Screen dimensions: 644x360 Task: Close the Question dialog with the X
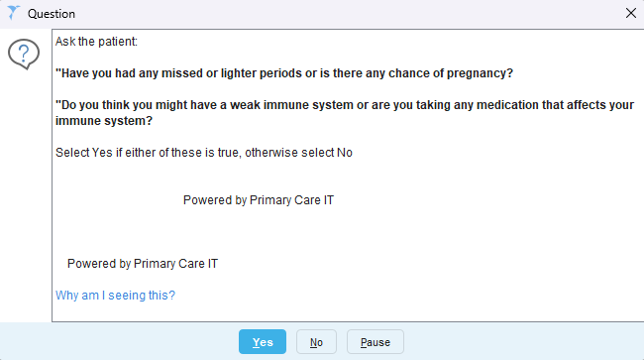pyautogui.click(x=631, y=13)
